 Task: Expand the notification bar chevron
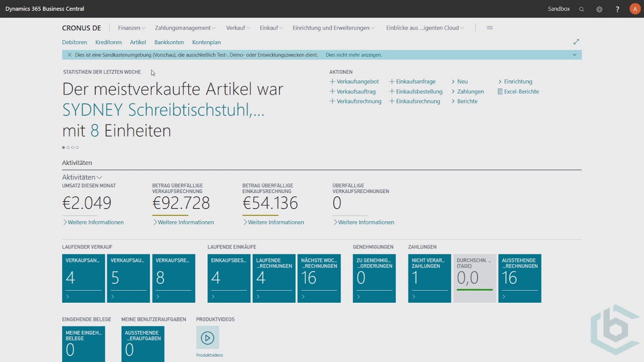tap(575, 55)
